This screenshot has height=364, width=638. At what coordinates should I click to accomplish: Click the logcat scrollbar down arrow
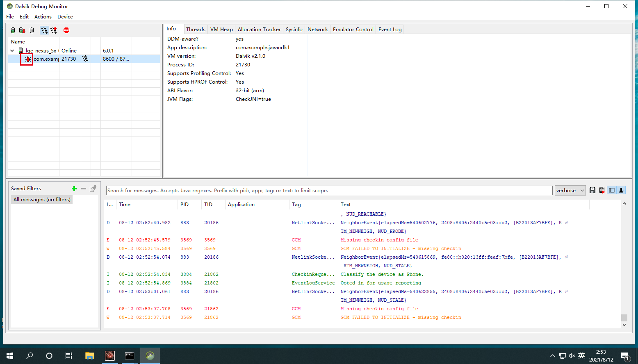click(x=624, y=325)
